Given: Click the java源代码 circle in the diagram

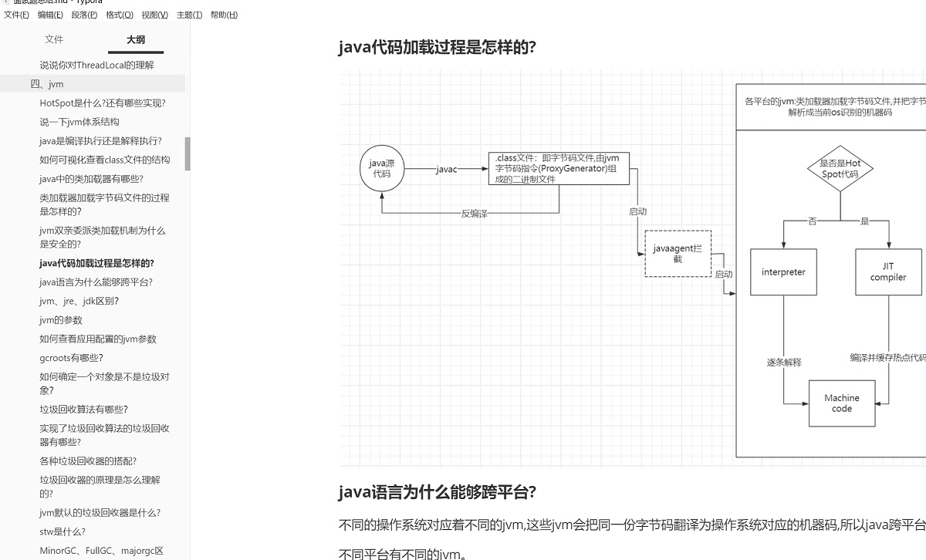Looking at the screenshot, I should click(381, 168).
